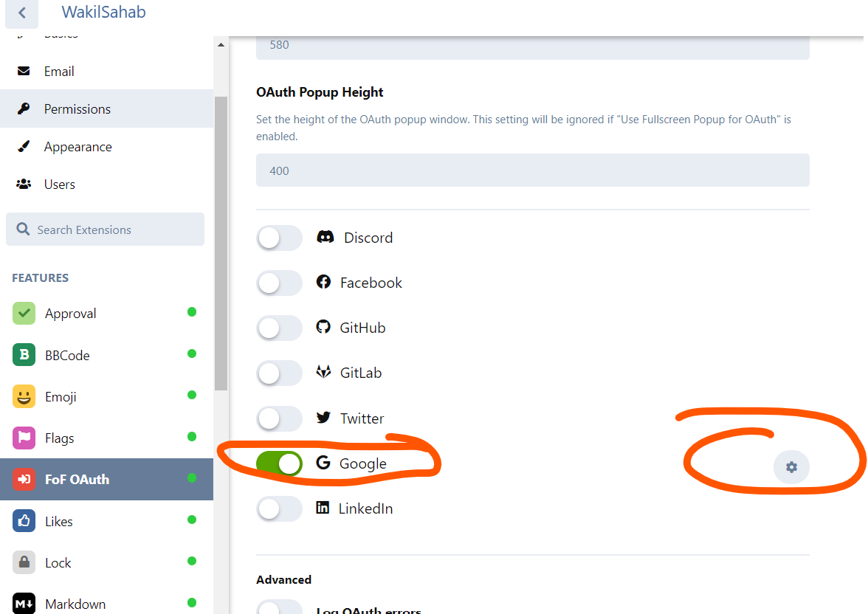
Task: Open the Likes extension page
Action: tap(60, 520)
